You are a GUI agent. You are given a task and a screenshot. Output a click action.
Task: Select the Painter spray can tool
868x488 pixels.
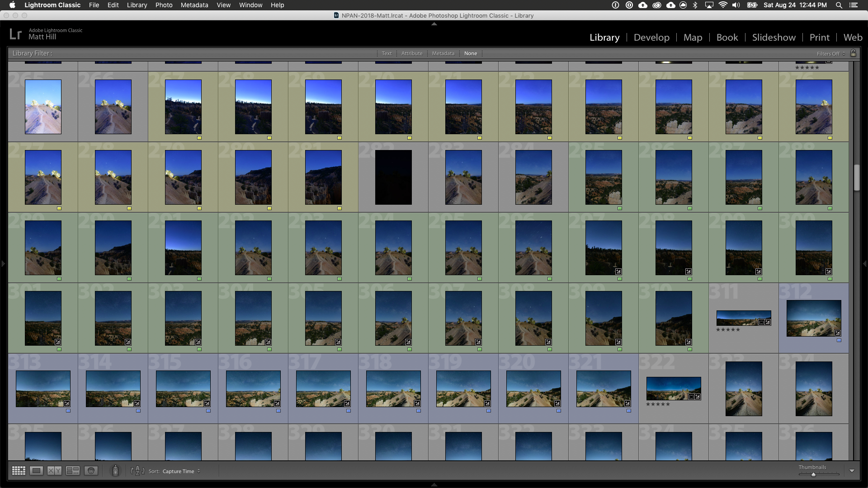115,471
